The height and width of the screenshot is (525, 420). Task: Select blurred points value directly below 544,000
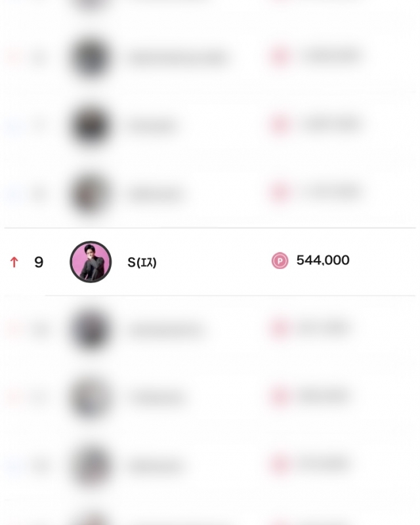point(323,328)
